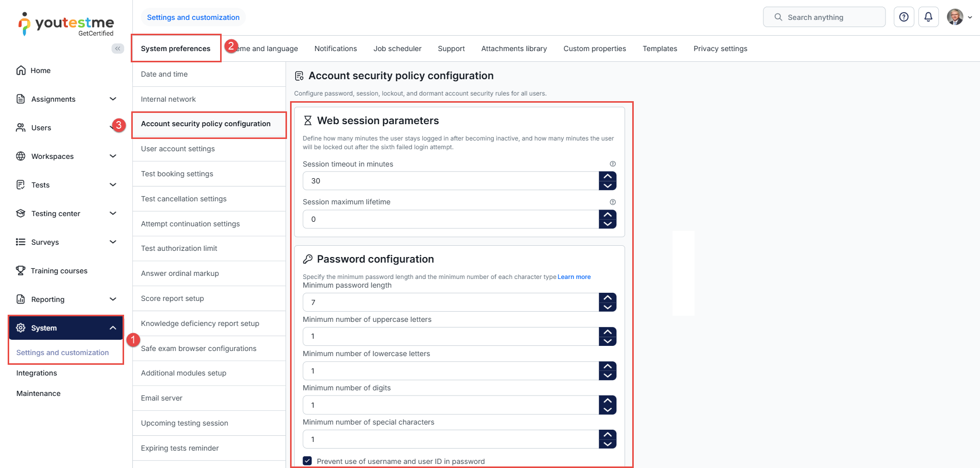Open Integrations in the sidebar

coord(37,373)
